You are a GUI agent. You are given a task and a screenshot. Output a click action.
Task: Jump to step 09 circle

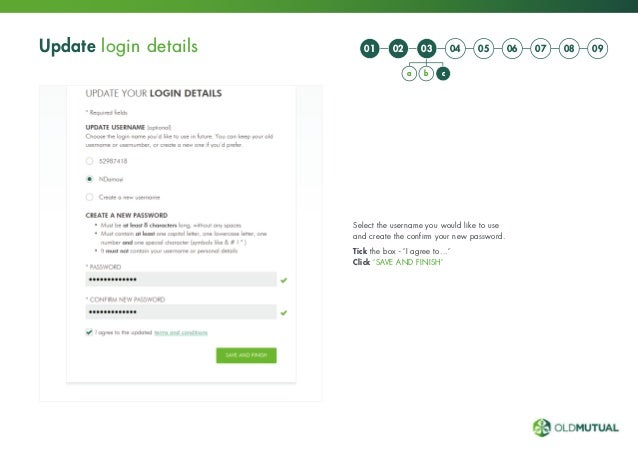(x=597, y=48)
